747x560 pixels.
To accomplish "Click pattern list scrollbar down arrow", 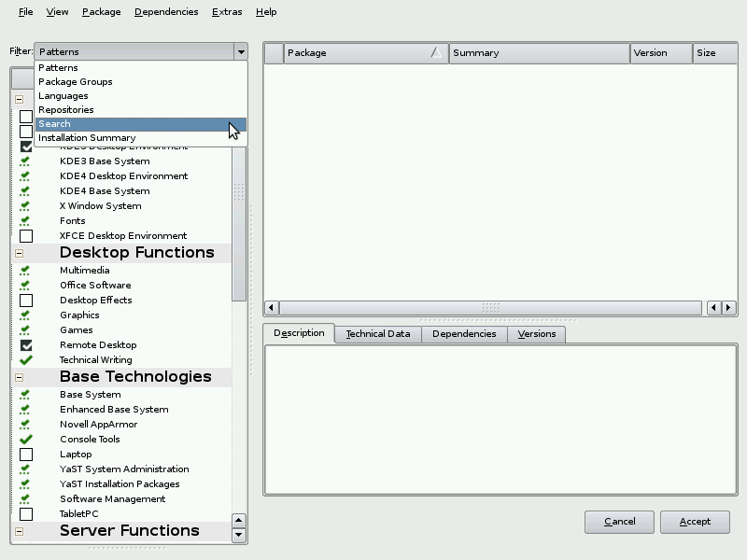I will pos(239,535).
